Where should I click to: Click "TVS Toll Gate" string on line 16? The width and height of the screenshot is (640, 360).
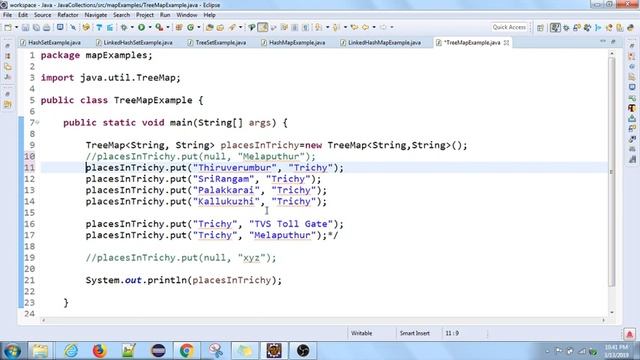pos(291,224)
